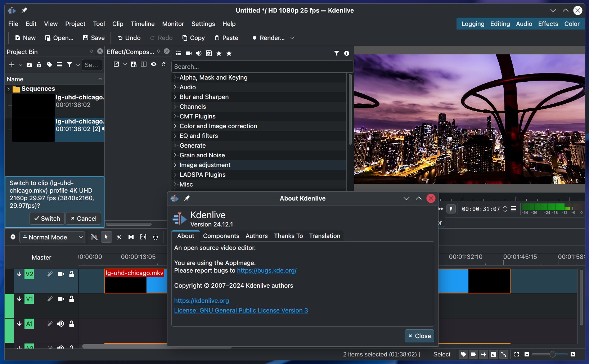Select the Slip tool with bracket arrows
Image resolution: width=589 pixels, height=364 pixels.
[143, 237]
